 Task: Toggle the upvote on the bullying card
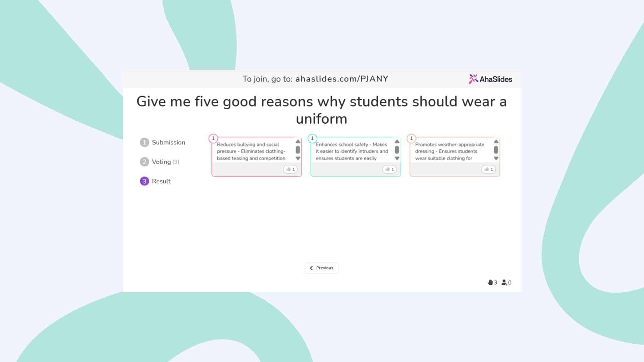[290, 169]
